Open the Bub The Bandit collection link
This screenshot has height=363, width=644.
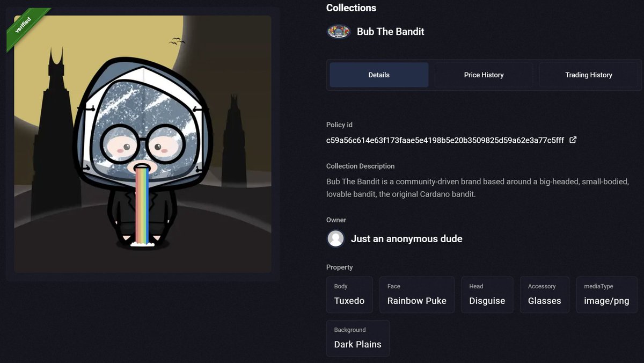click(x=391, y=32)
